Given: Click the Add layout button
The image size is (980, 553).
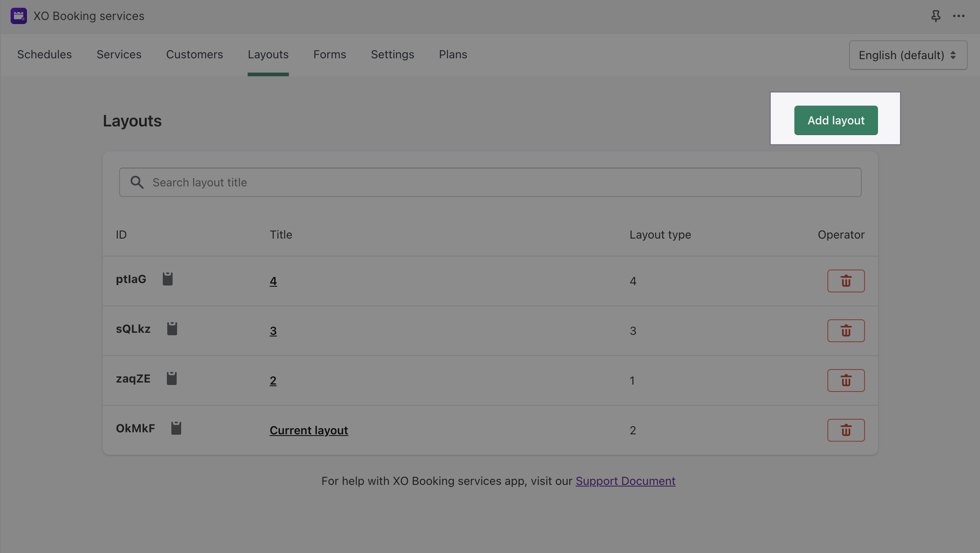Looking at the screenshot, I should 836,120.
